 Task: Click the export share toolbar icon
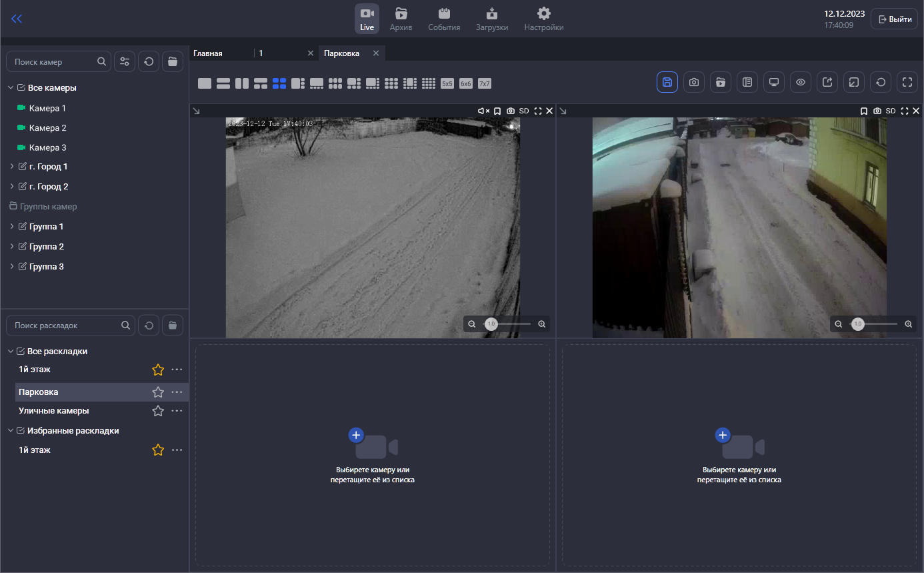(827, 82)
